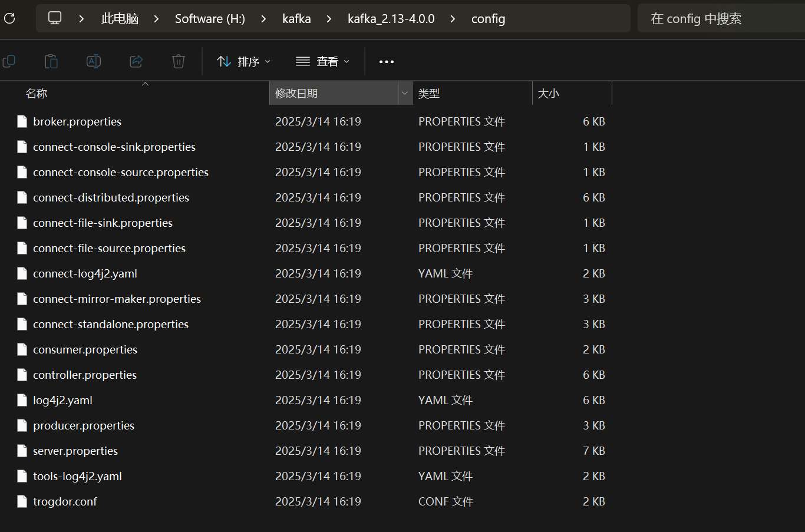Click file icon beside log4j2.yaml
Image resolution: width=805 pixels, height=532 pixels.
coord(22,400)
